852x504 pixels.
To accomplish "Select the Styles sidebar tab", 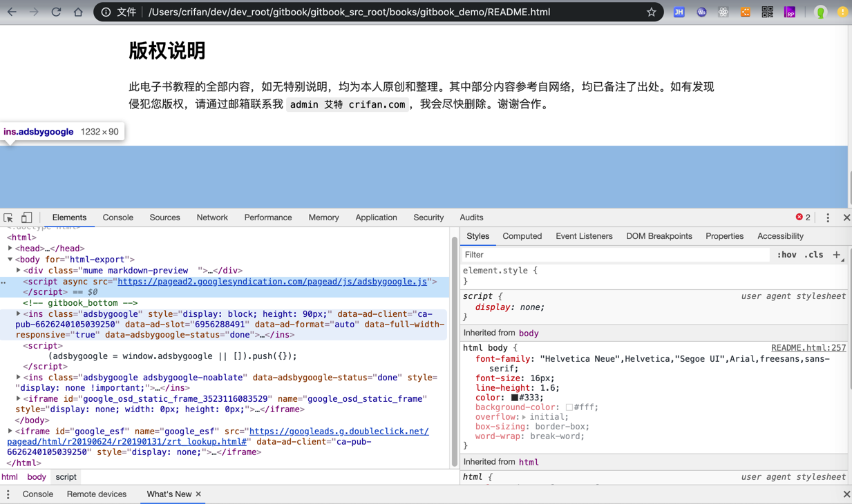I will pos(477,236).
